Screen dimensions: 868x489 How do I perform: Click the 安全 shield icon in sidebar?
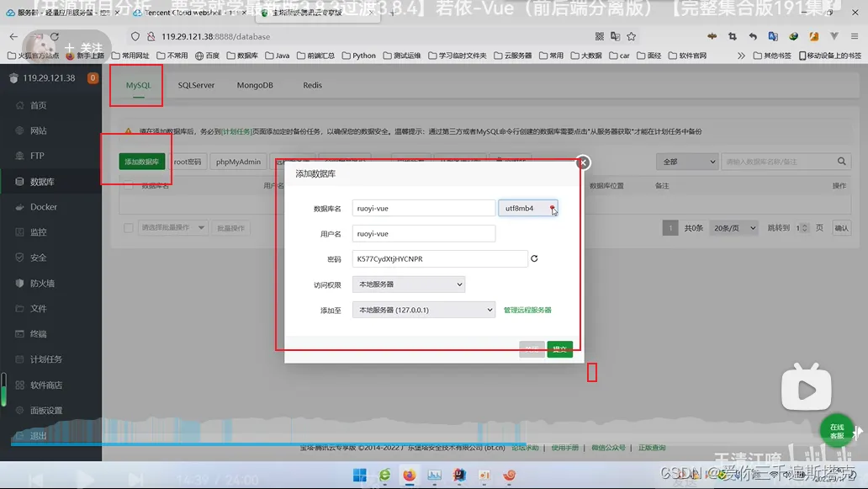click(20, 258)
